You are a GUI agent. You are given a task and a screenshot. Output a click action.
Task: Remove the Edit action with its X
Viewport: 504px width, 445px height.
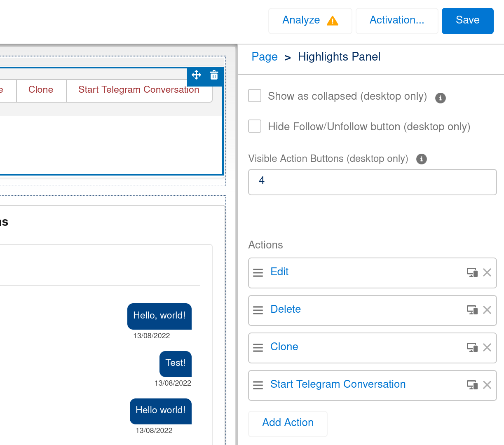(x=487, y=272)
